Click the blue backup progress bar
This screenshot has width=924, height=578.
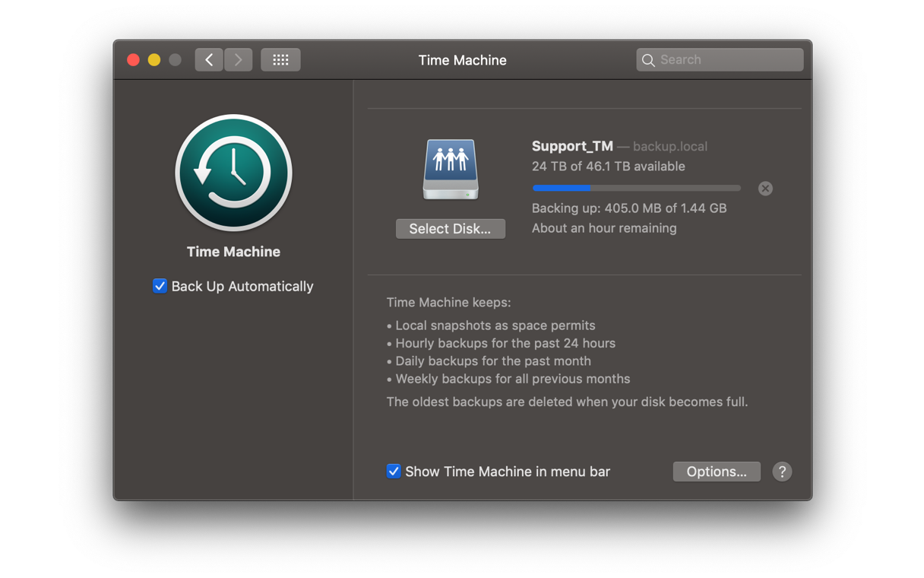pyautogui.click(x=637, y=188)
